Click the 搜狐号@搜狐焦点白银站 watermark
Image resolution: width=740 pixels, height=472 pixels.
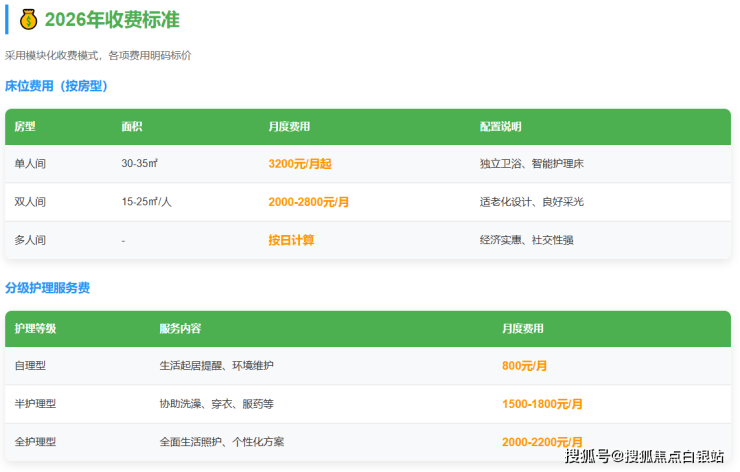644,457
